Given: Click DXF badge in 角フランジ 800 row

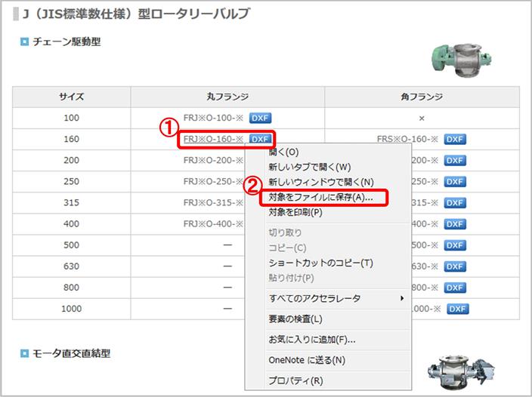Looking at the screenshot, I should [x=455, y=288].
